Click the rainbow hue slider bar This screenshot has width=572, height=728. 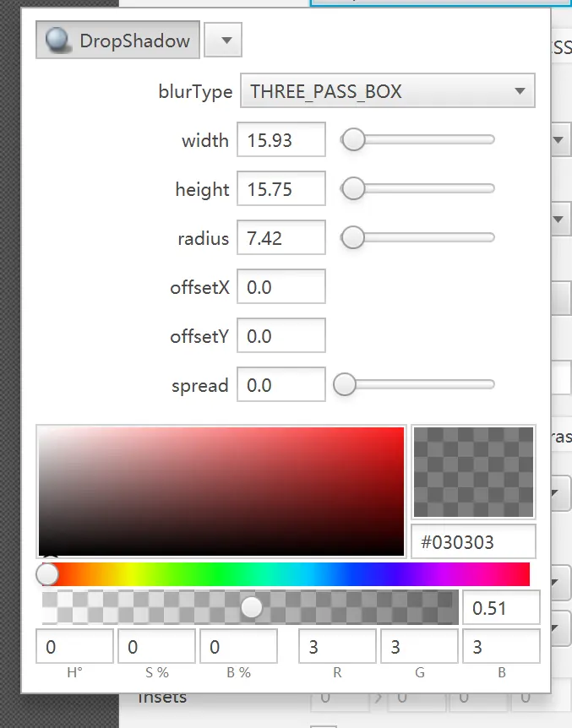(x=287, y=574)
